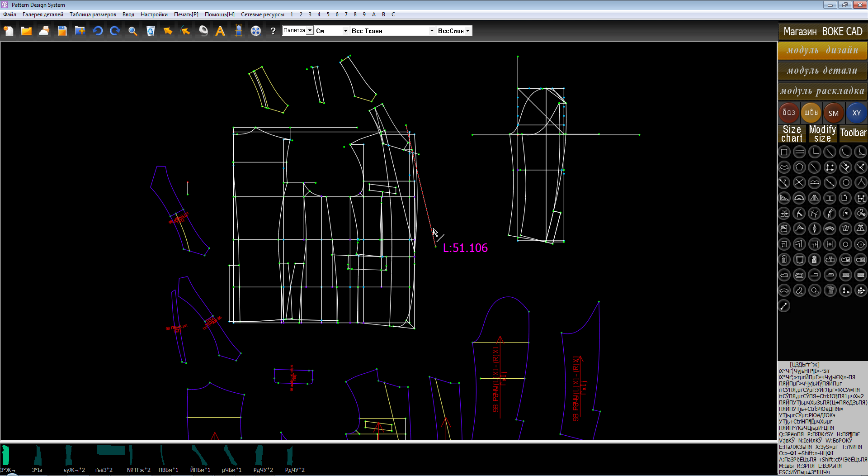Image resolution: width=868 pixels, height=476 pixels.
Task: Select the protractor angle tool
Action: click(799, 198)
